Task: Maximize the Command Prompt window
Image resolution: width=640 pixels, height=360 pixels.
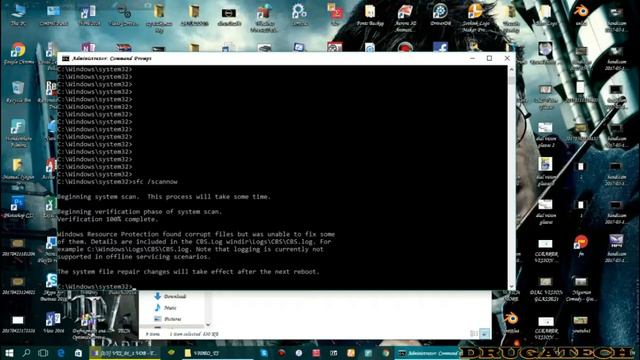Action: pos(489,58)
